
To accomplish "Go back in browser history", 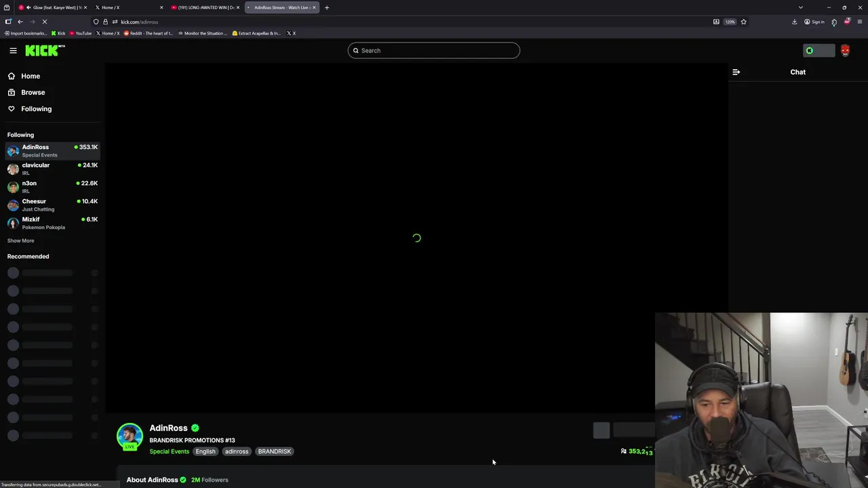I will [x=20, y=22].
